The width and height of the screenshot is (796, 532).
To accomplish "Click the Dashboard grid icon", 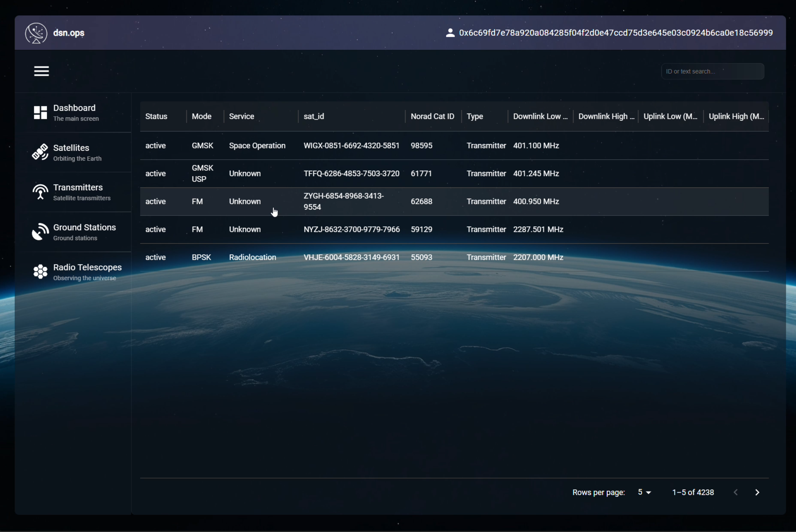I will point(40,112).
